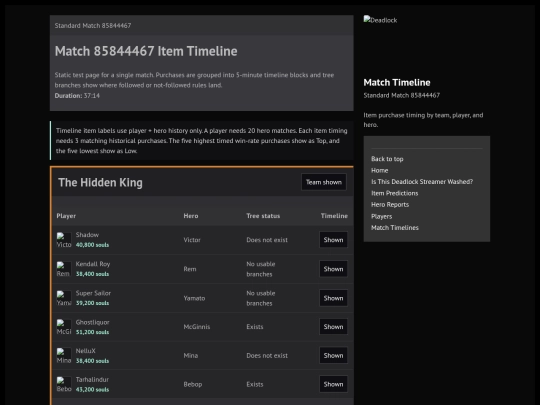Click player name Shadow
The image size is (540, 405).
[x=87, y=235]
